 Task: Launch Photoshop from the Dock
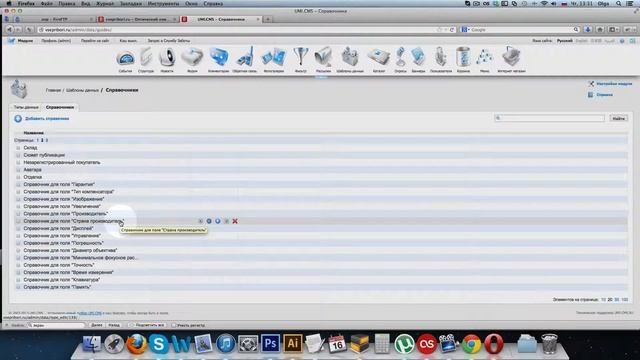coord(270,344)
